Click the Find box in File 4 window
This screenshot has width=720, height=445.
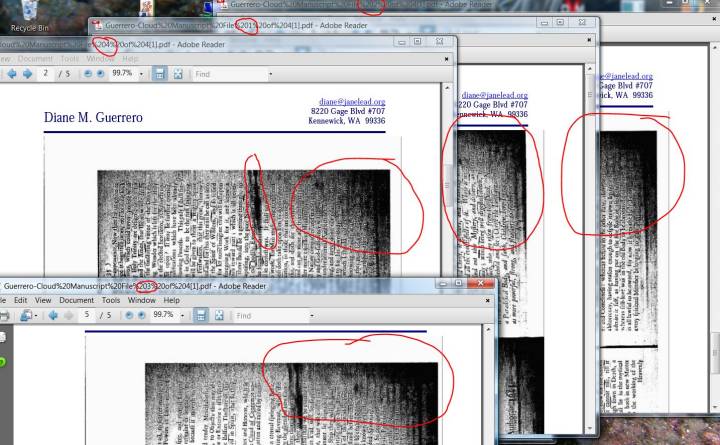[x=230, y=74]
